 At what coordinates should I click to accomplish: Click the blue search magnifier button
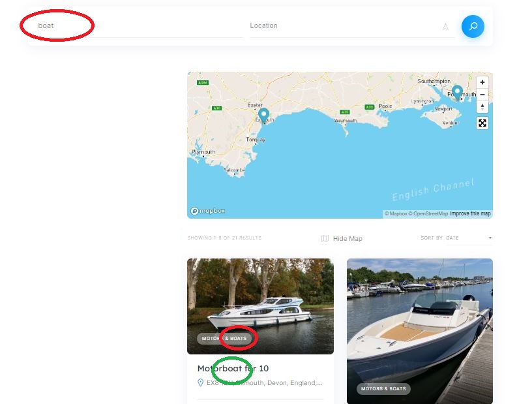473,26
